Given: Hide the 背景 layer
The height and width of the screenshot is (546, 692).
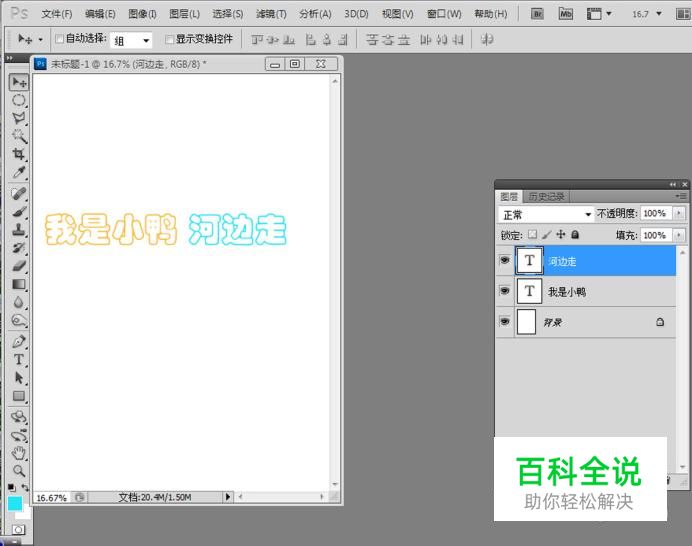Looking at the screenshot, I should pos(505,321).
